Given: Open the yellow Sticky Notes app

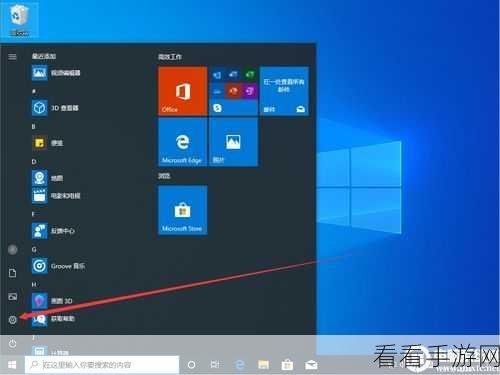Looking at the screenshot, I should tap(47, 143).
